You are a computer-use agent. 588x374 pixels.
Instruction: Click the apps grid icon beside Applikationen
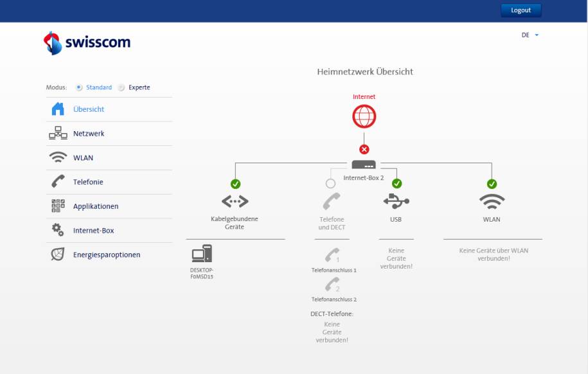pos(58,206)
